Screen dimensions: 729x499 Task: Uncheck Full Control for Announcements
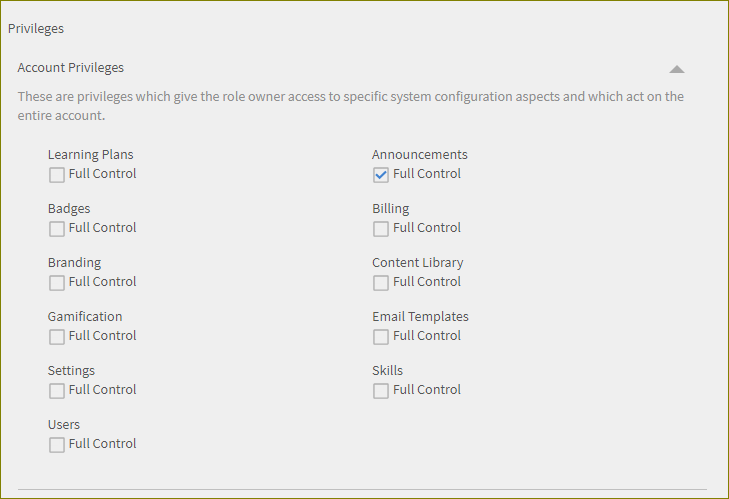click(x=381, y=175)
